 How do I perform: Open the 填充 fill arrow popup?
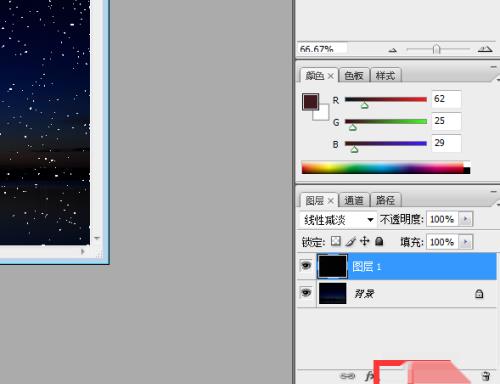click(x=466, y=242)
